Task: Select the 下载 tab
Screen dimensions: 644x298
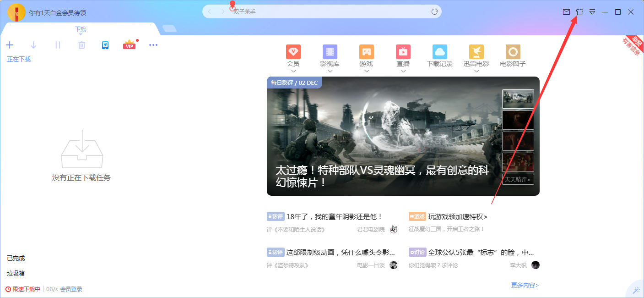Action: click(x=80, y=29)
